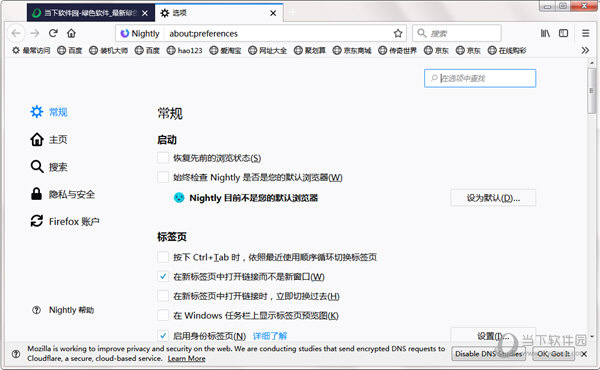Viewport: 600px width, 370px height.
Task: Click 设置 container tabs settings button
Action: (x=493, y=336)
